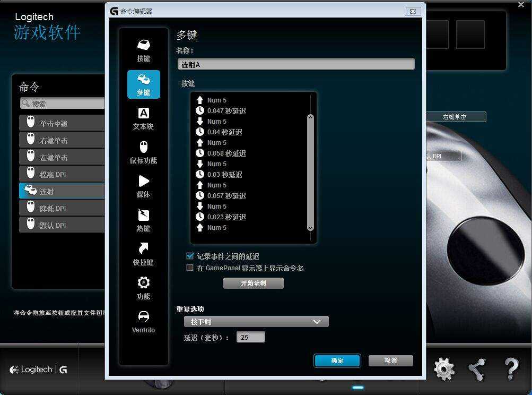This screenshot has height=395, width=532.
Task: Select the 0.04 秒延迟 entry
Action: click(219, 132)
